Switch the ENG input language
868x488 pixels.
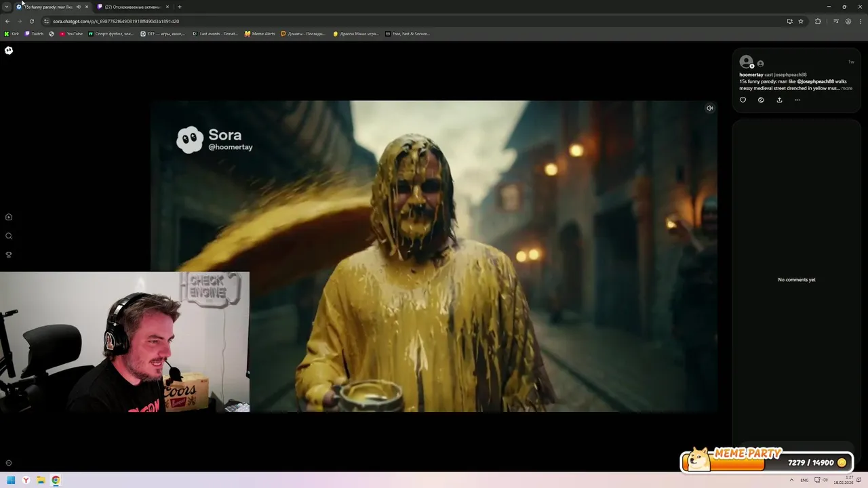coord(804,480)
